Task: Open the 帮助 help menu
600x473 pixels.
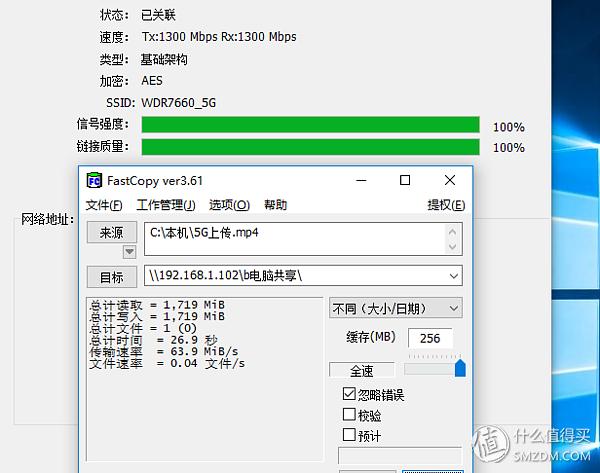Action: [x=276, y=205]
